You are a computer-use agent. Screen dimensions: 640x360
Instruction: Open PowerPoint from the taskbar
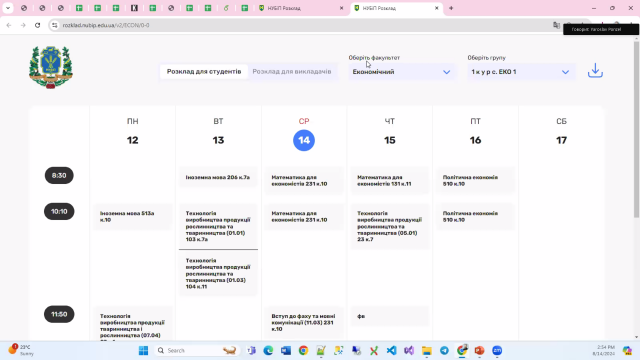tap(479, 351)
